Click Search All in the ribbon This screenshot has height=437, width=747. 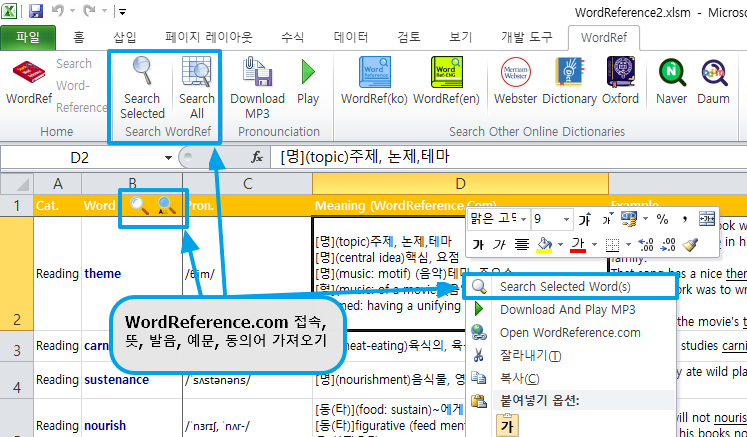[x=196, y=89]
